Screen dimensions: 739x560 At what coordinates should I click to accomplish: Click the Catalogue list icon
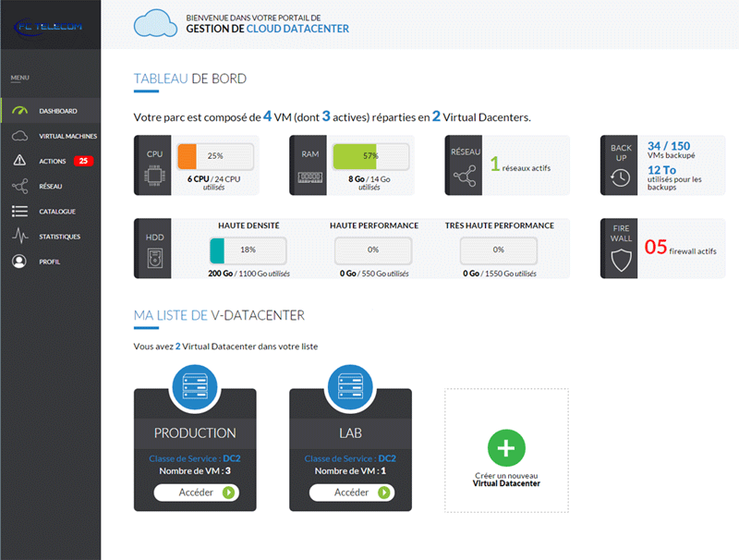point(19,212)
